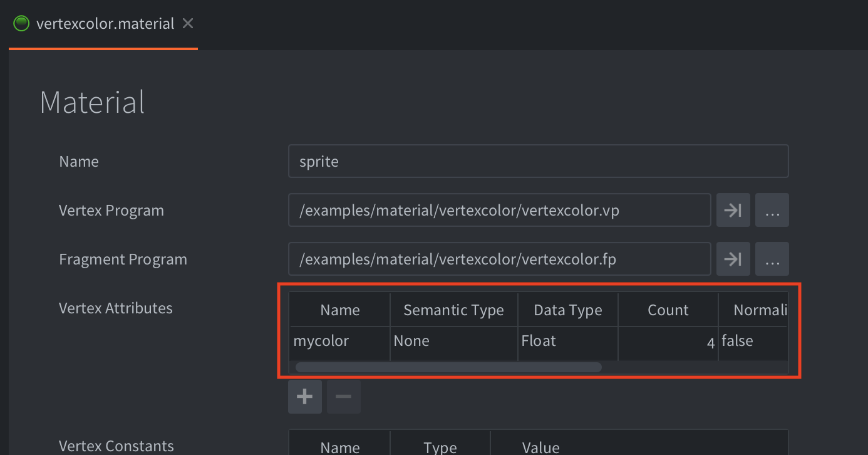This screenshot has height=455, width=868.
Task: Select the vertexcolor.material tab
Action: (x=103, y=24)
